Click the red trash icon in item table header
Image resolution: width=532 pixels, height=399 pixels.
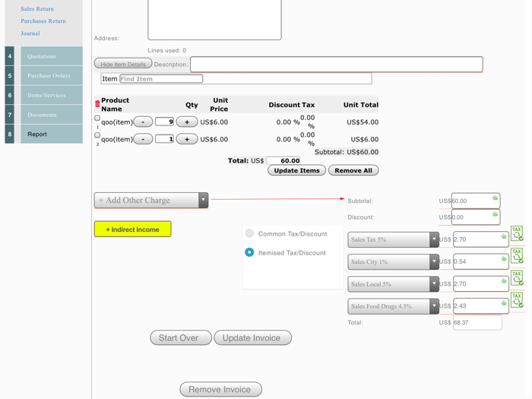pyautogui.click(x=97, y=103)
